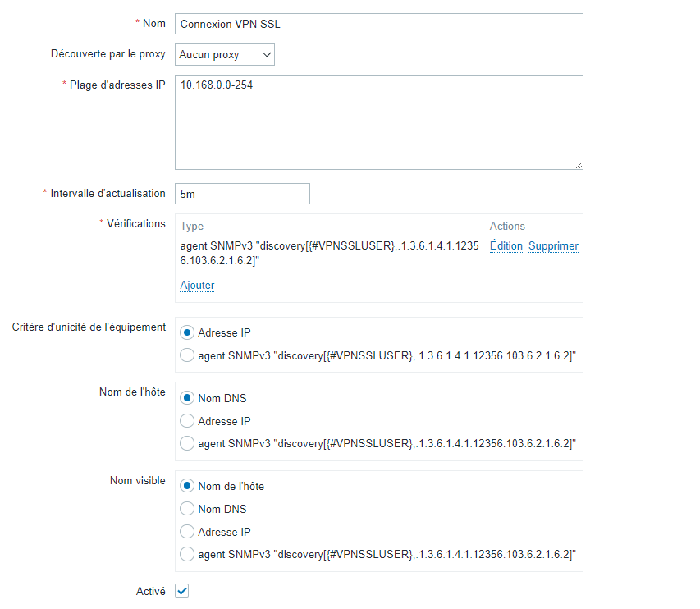
Task: Select Nom DNS for Nom visible
Action: 187,509
